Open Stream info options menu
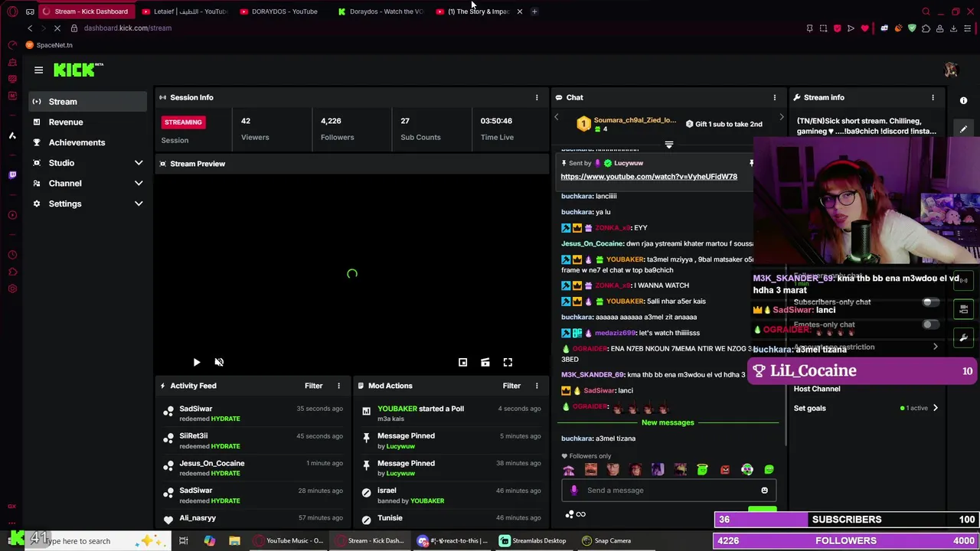 933,97
